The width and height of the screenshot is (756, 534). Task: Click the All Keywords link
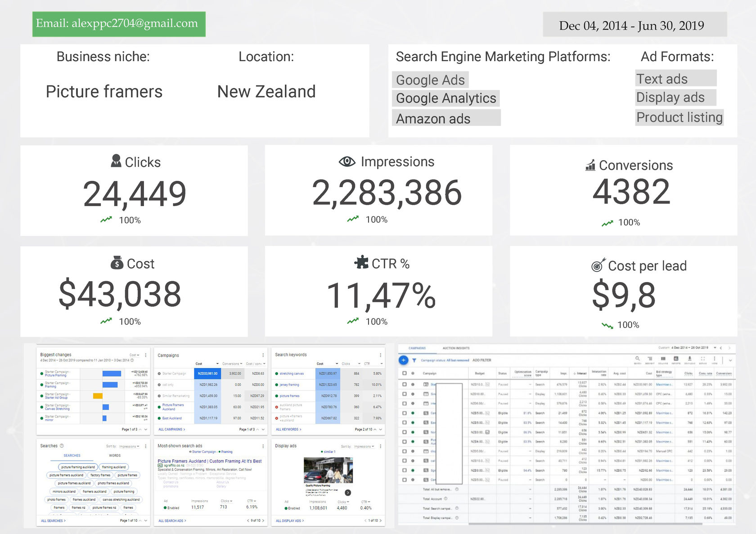coord(288,429)
